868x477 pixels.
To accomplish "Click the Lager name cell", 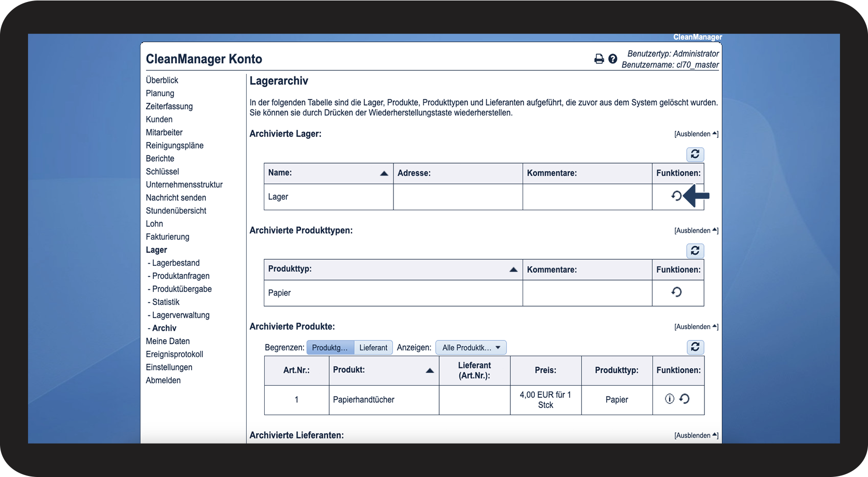I will pos(329,197).
